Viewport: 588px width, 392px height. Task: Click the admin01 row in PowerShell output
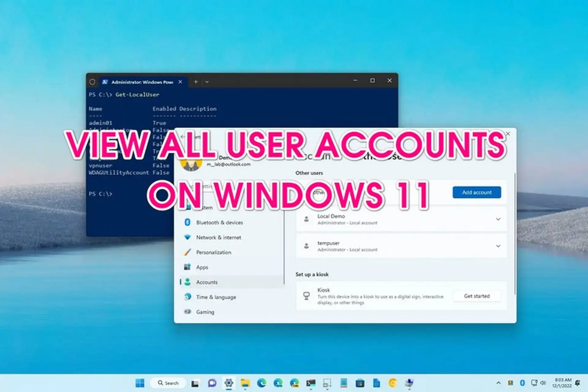[x=127, y=123]
